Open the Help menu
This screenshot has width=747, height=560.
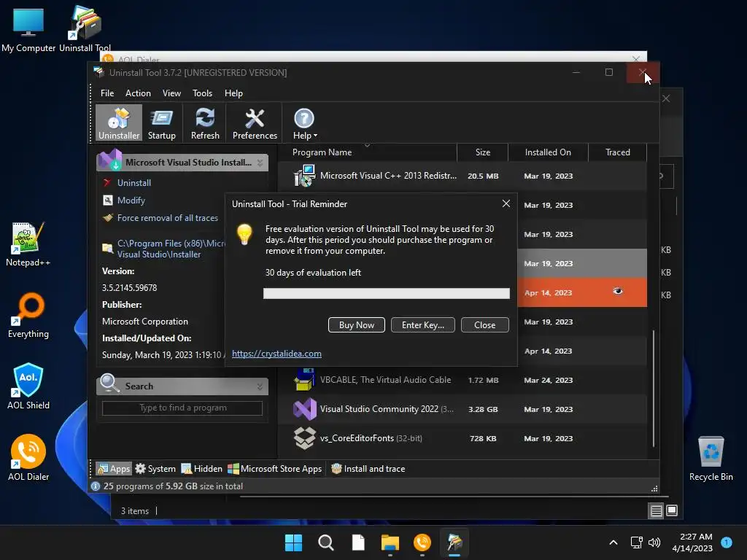pyautogui.click(x=233, y=93)
